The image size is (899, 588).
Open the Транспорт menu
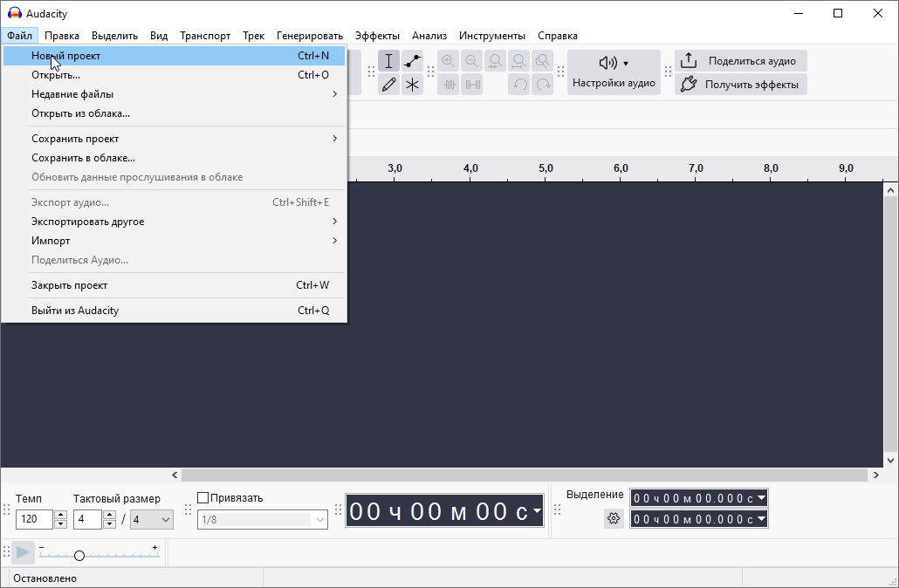[205, 36]
